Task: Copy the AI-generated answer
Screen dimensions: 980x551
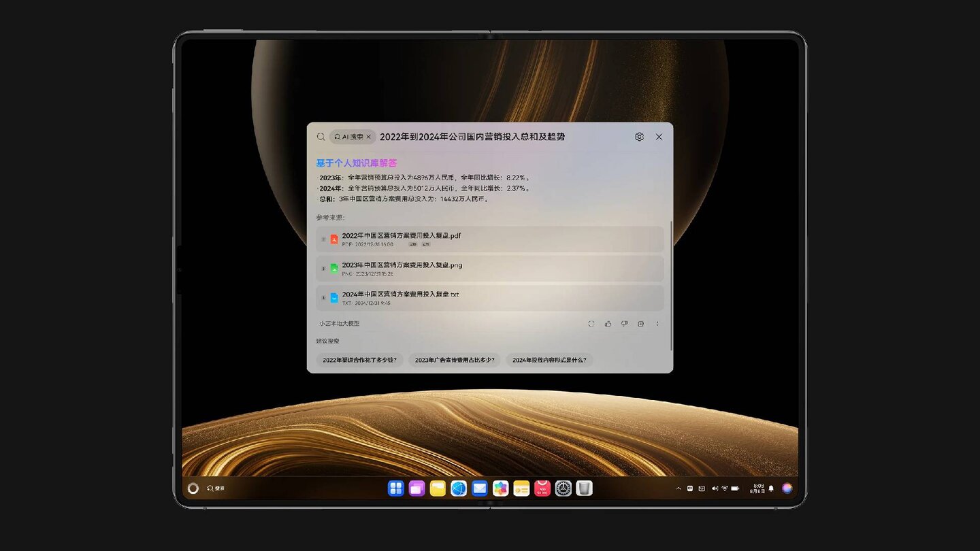Action: coord(640,324)
